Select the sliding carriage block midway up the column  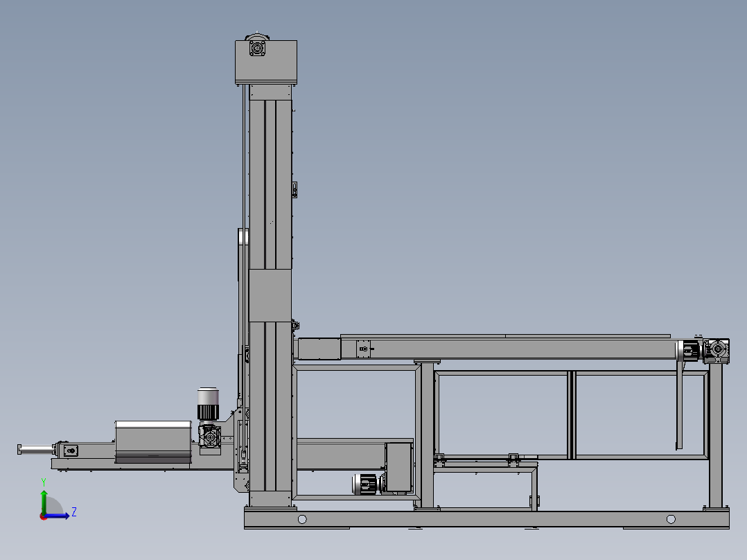click(x=270, y=295)
